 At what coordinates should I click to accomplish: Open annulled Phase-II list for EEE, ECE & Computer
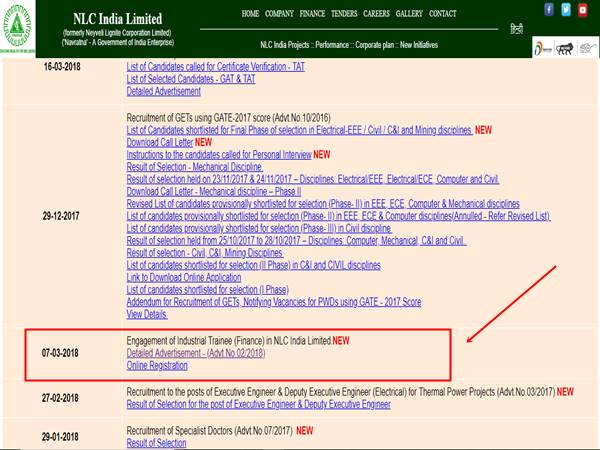tap(338, 216)
